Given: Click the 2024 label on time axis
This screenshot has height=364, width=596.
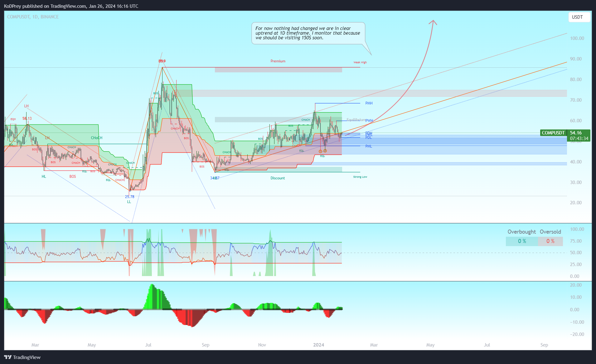Looking at the screenshot, I should pos(318,345).
